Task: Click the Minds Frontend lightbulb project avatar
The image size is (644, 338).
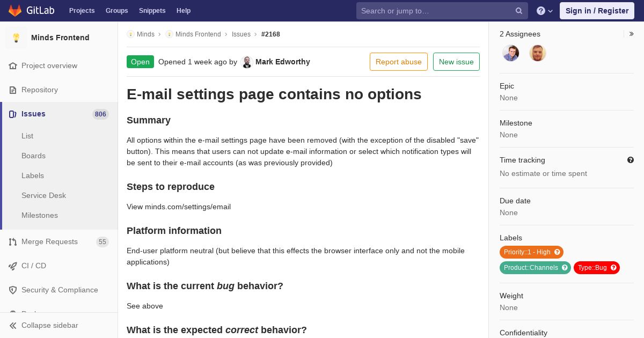Action: tap(16, 38)
